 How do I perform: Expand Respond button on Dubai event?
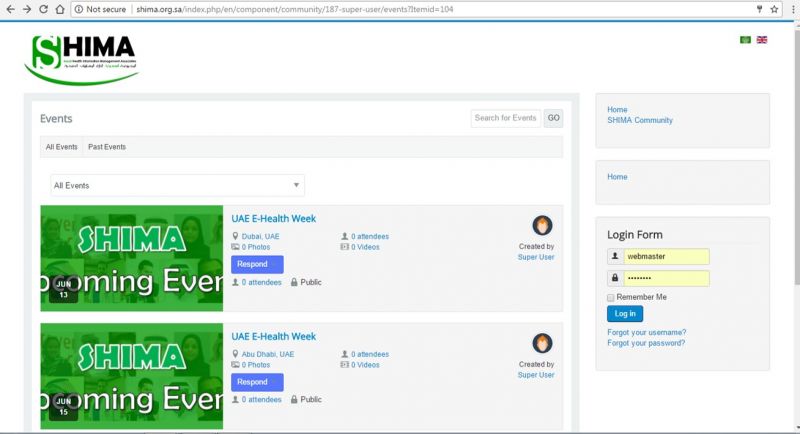pyautogui.click(x=257, y=264)
